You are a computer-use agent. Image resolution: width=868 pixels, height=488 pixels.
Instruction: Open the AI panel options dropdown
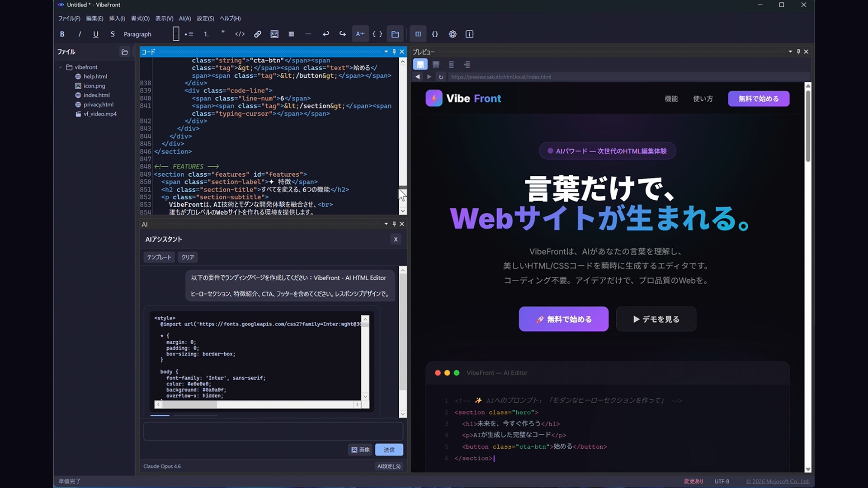click(386, 224)
